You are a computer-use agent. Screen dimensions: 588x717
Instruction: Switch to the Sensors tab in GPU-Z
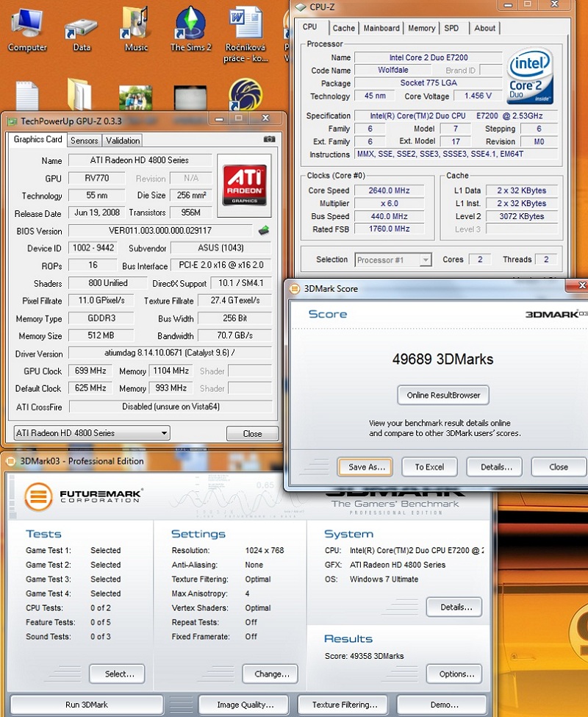pos(84,141)
